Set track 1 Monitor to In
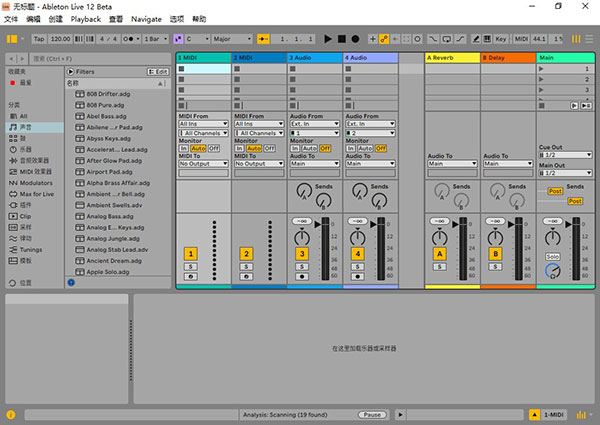Viewport: 600px width, 425px height. tap(184, 148)
